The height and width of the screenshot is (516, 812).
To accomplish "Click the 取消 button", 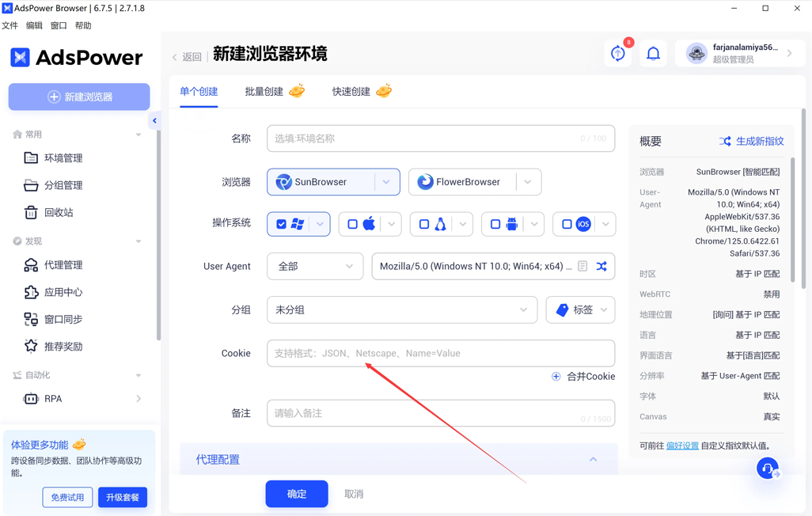I will [354, 494].
